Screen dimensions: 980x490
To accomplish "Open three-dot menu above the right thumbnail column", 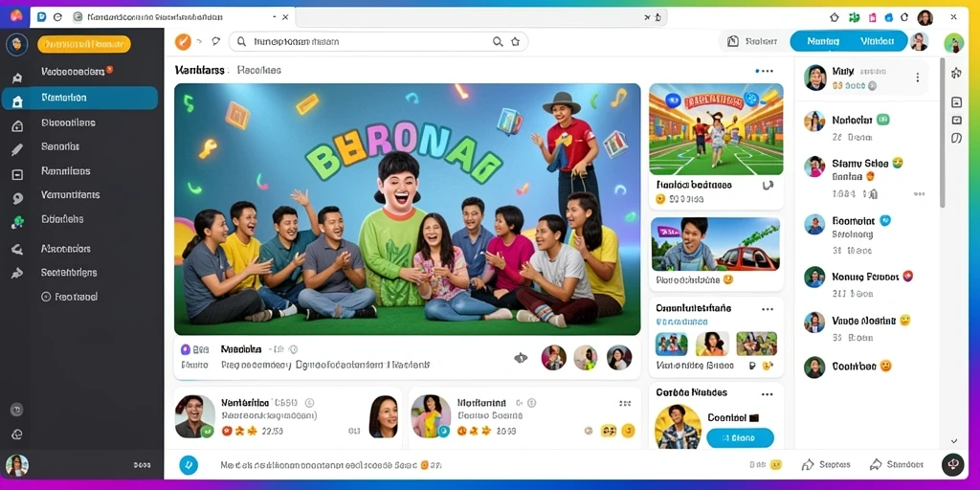I will (x=764, y=71).
